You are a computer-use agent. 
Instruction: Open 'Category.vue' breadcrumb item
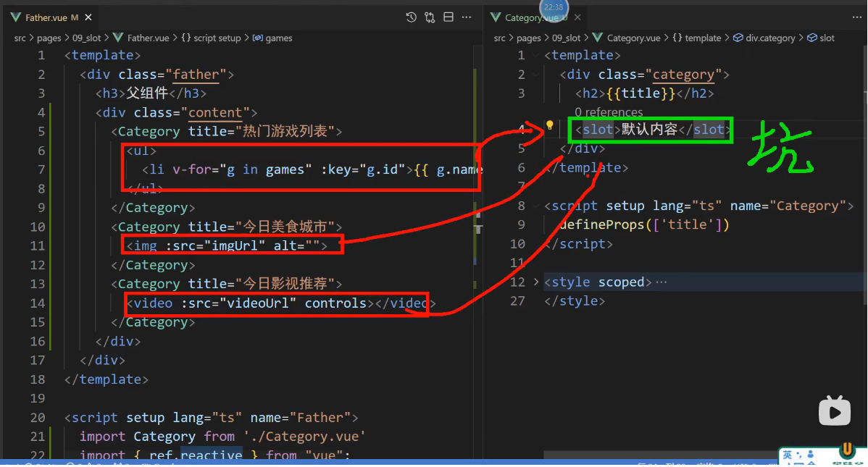pos(633,38)
